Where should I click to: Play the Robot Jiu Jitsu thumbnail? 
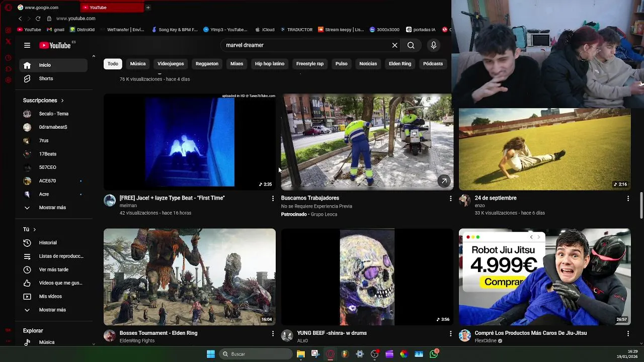click(x=545, y=277)
